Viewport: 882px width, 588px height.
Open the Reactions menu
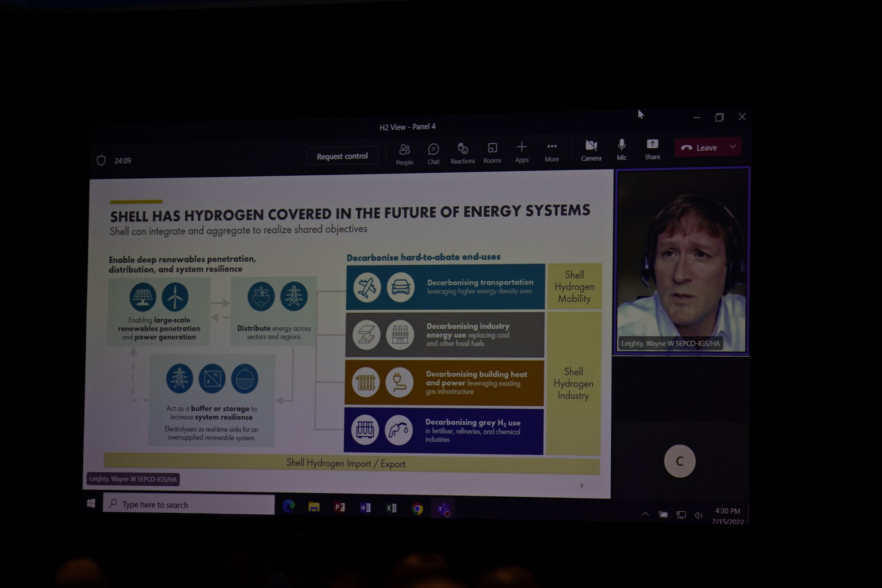(463, 153)
